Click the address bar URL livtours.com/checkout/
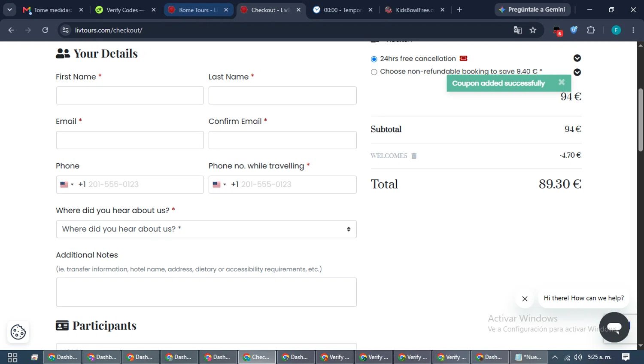 109,30
